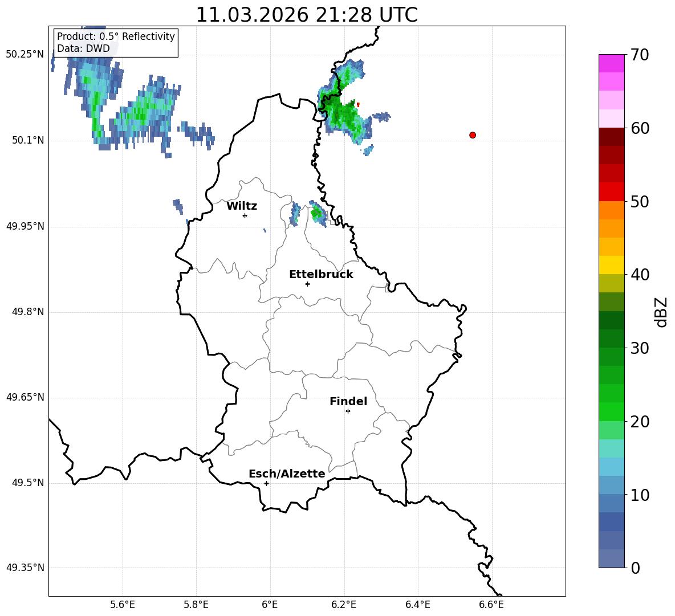Click the 49.8°N latitude label
Viewport: 675px width, 616px height.
28,312
